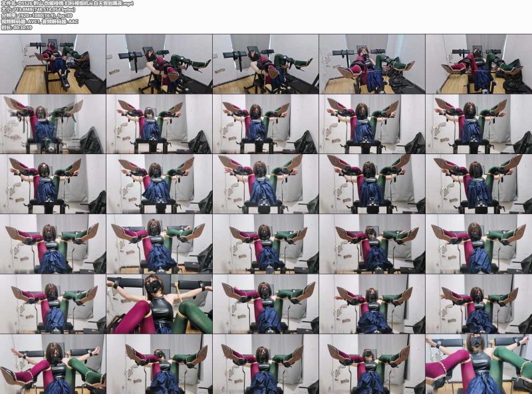Image resolution: width=532 pixels, height=394 pixels.
Task: Select the first thumbnail in the second row
Action: pos(53,124)
